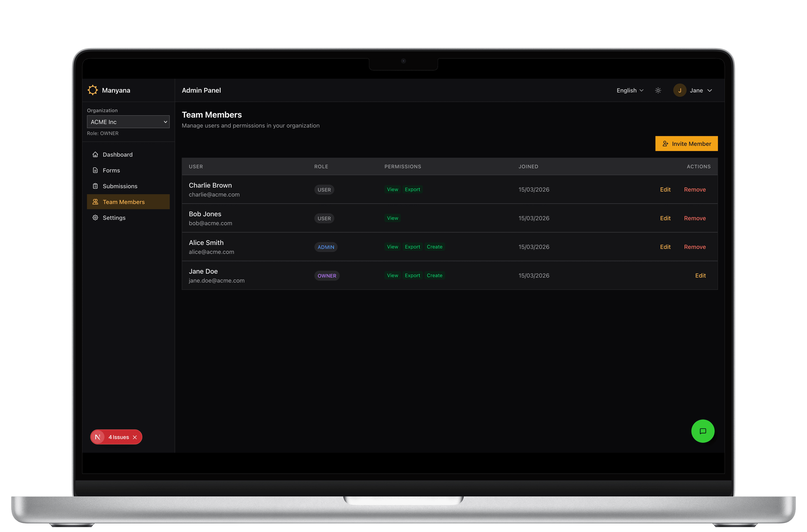Toggle Create permission for Alice Smith

(435, 247)
